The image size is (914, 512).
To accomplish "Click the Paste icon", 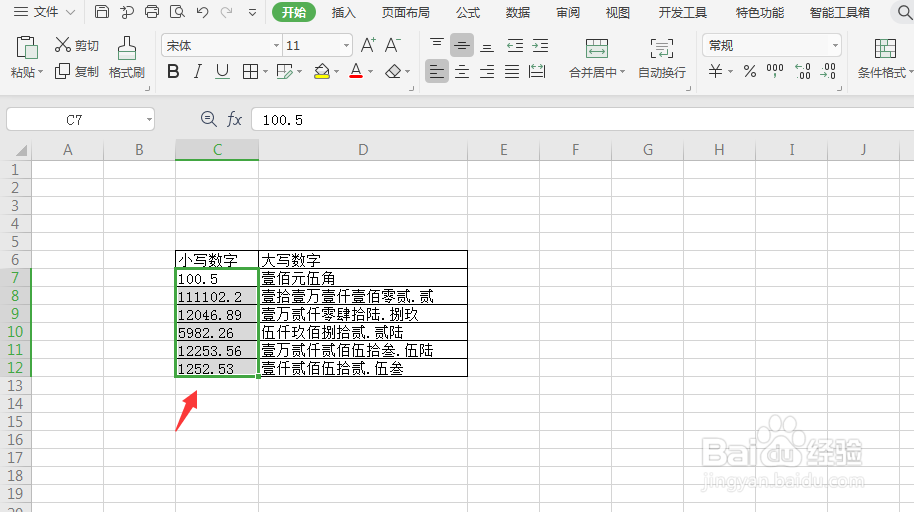I will (x=27, y=48).
